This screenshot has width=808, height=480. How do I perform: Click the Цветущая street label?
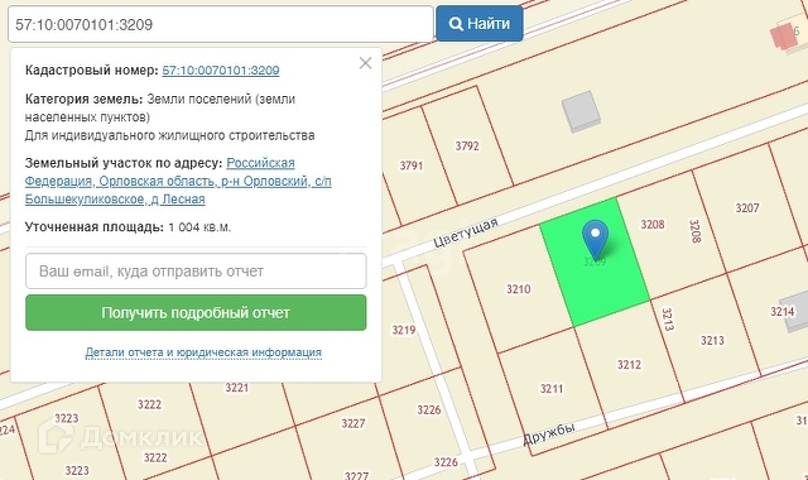(465, 232)
